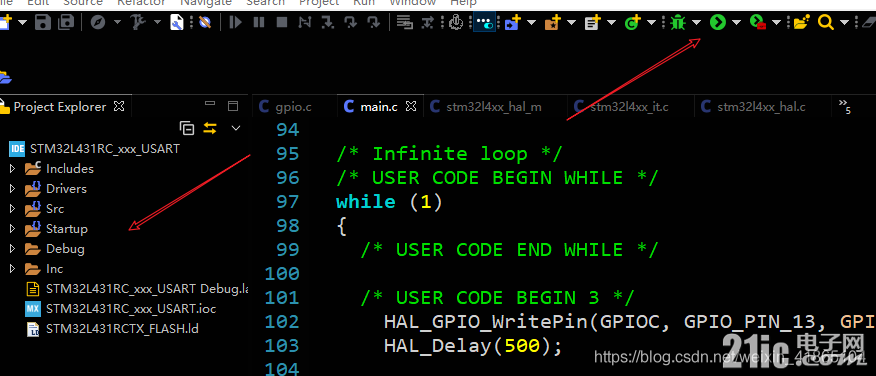Minimize the Project Explorer panel
The image size is (876, 376).
click(x=210, y=104)
